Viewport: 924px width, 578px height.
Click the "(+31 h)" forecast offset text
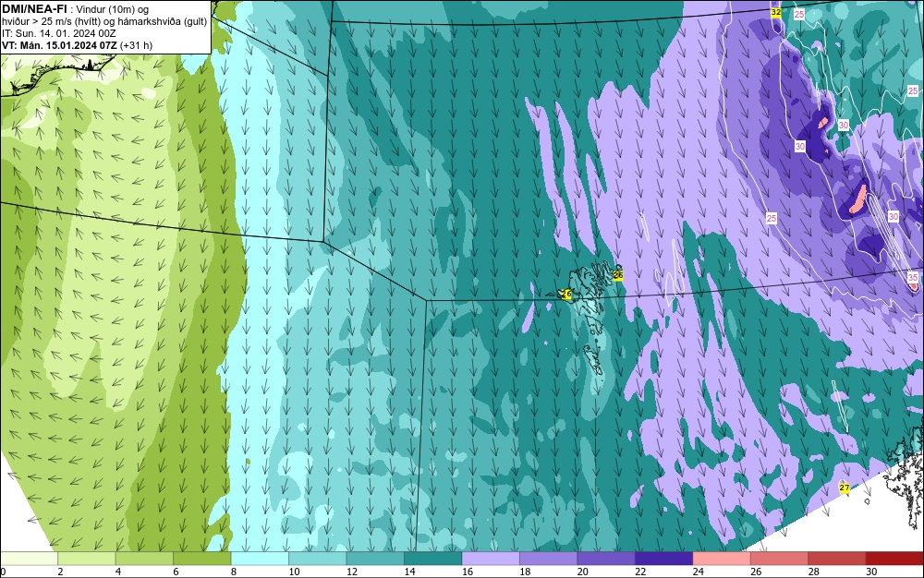tap(136, 45)
